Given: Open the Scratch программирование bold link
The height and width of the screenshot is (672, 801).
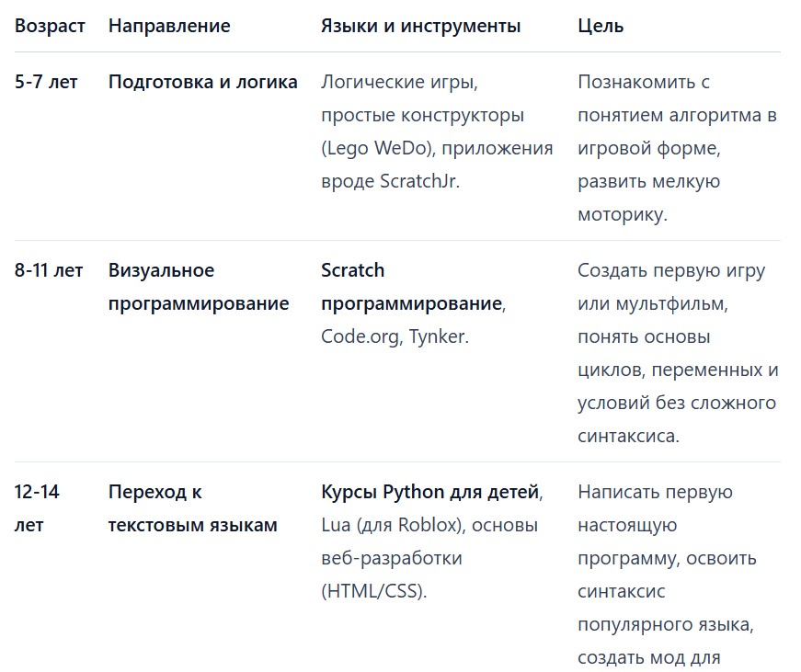Looking at the screenshot, I should tap(412, 287).
